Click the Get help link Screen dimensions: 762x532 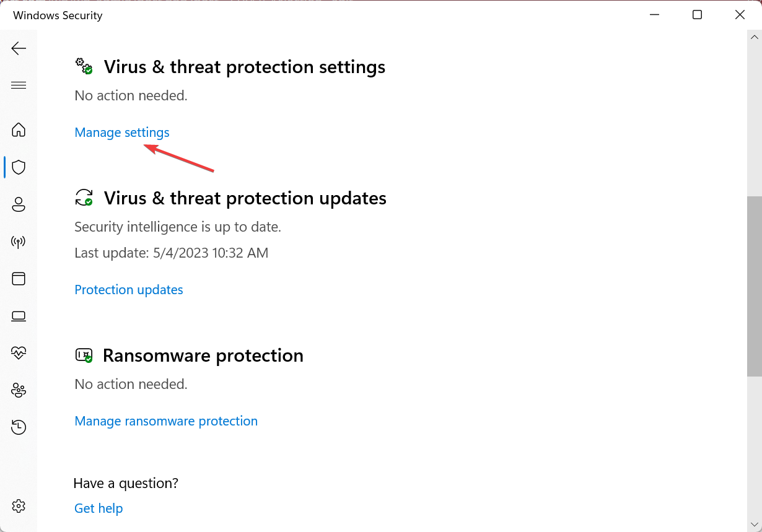(98, 508)
